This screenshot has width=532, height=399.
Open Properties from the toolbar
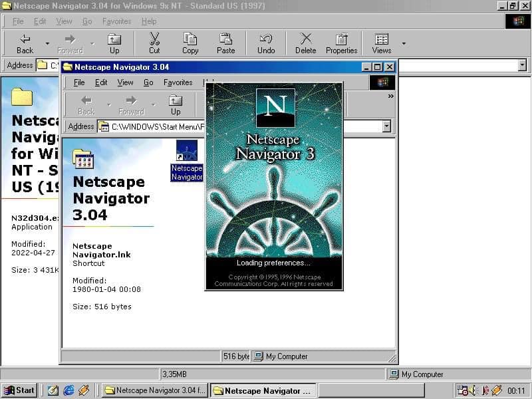[341, 44]
